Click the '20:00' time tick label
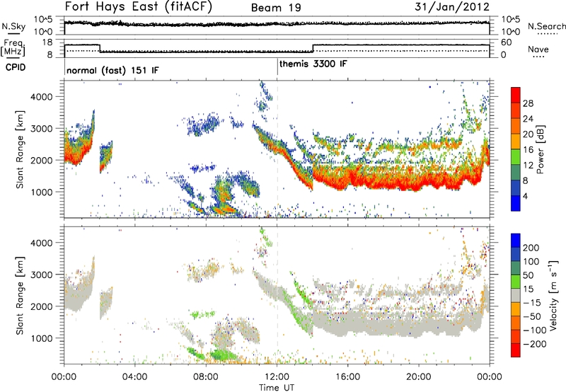 [419, 377]
